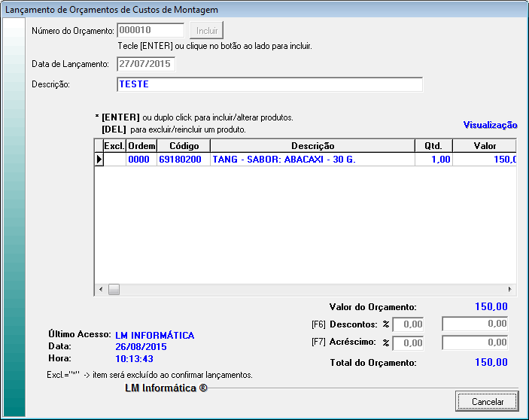Image resolution: width=529 pixels, height=420 pixels.
Task: Select the row indicator arrow in grid
Action: 99,160
